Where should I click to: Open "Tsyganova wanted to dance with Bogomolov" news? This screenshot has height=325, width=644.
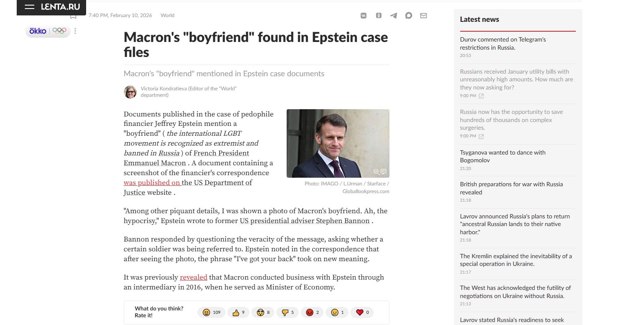(503, 156)
